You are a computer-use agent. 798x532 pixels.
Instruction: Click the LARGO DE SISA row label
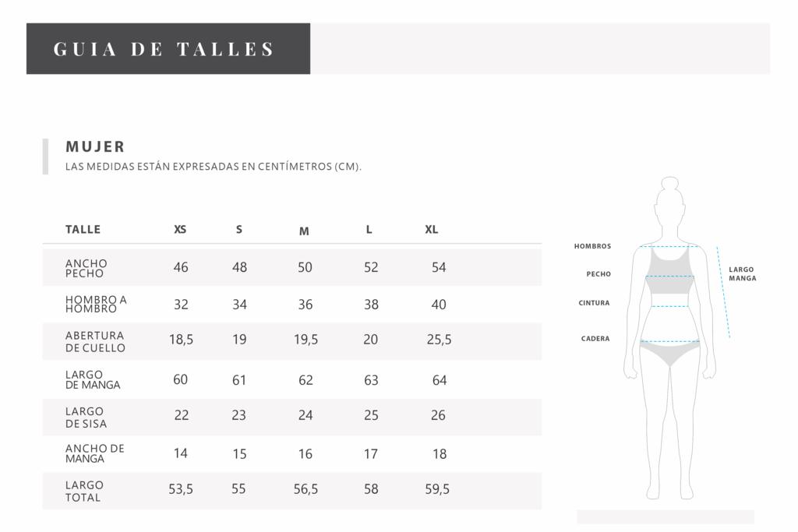[x=86, y=417]
